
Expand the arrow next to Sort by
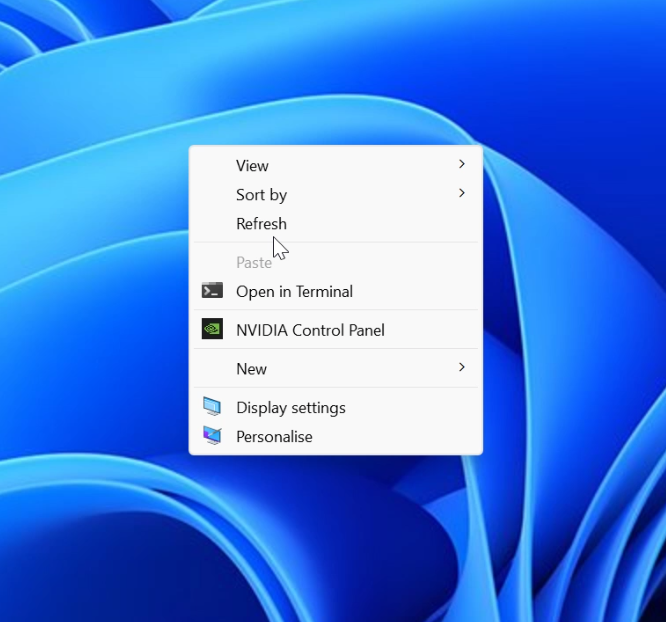pos(462,193)
